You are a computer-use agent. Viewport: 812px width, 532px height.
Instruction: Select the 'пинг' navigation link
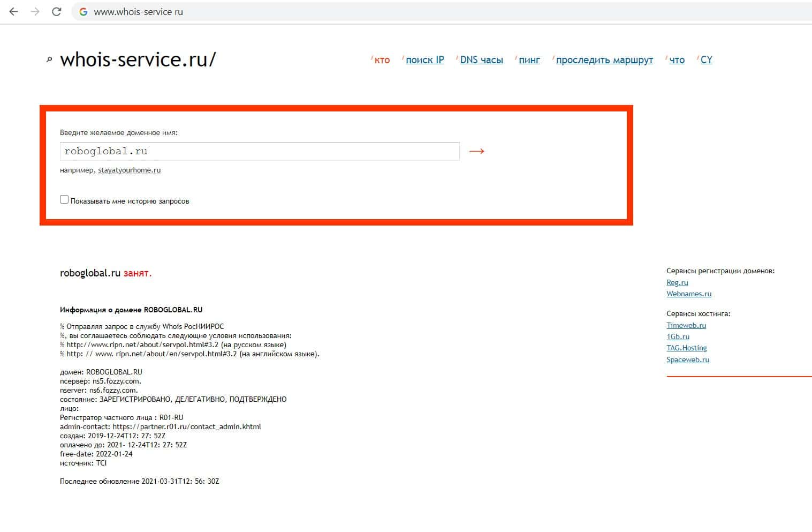529,60
